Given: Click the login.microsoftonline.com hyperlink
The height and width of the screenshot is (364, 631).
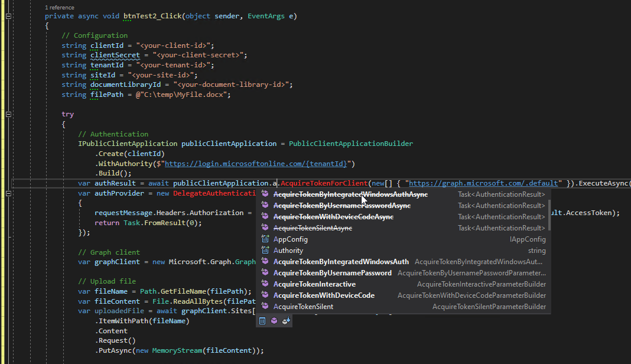Looking at the screenshot, I should (x=230, y=163).
